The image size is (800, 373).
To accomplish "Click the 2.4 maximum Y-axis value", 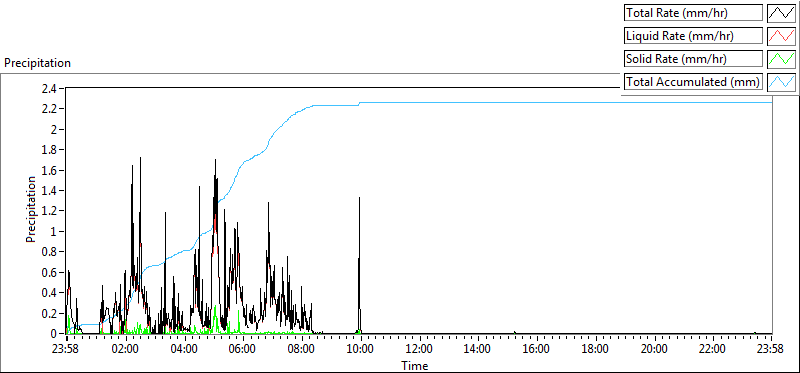I will 51,89.
